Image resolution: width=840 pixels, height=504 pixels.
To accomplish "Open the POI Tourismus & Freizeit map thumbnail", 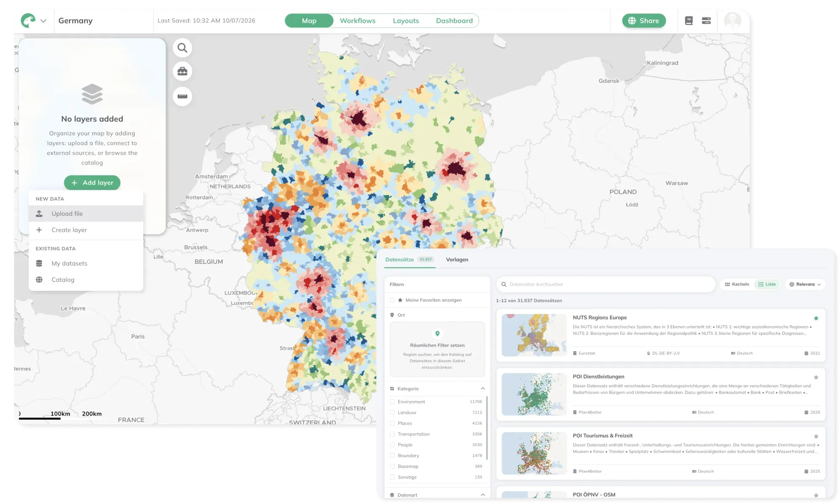I will [534, 453].
